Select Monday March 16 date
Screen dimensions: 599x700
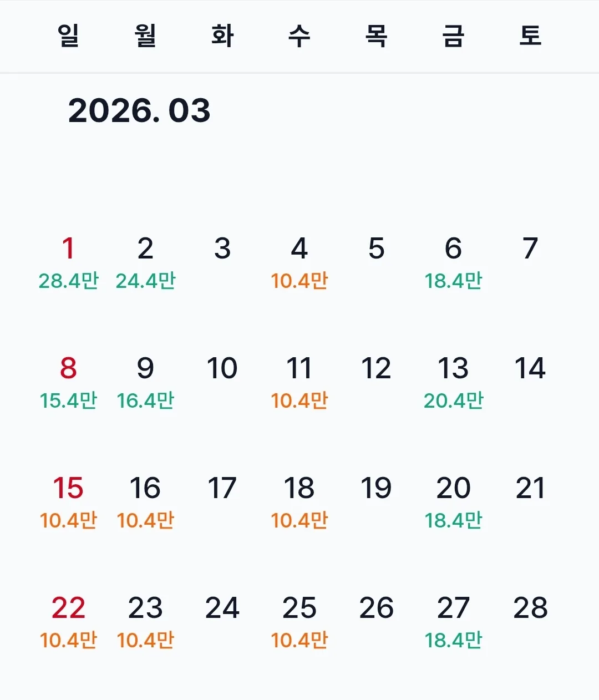[145, 503]
